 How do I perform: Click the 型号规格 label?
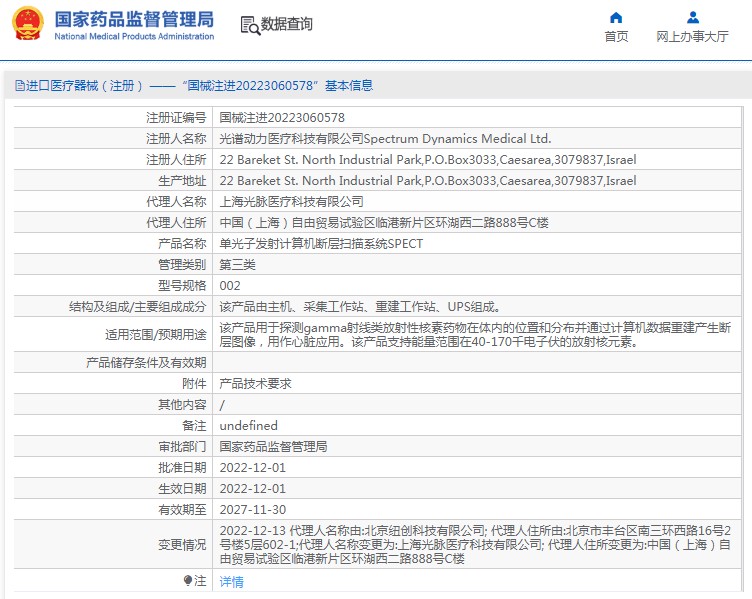pos(182,286)
